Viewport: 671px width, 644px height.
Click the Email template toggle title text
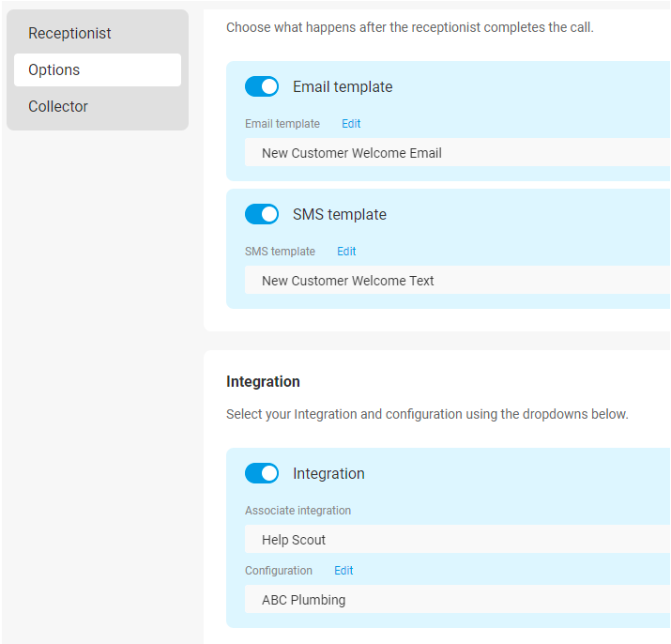pyautogui.click(x=343, y=87)
